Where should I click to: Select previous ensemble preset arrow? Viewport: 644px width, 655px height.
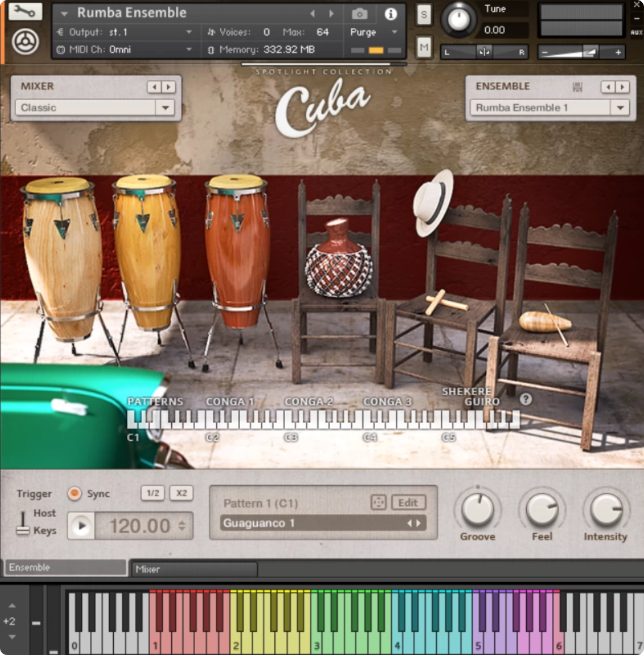pos(609,87)
